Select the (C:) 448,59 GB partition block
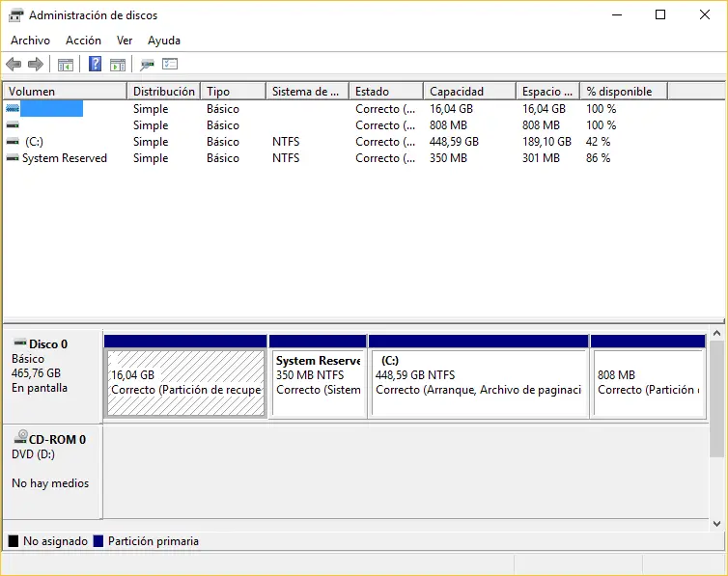This screenshot has height=576, width=728. coord(479,383)
